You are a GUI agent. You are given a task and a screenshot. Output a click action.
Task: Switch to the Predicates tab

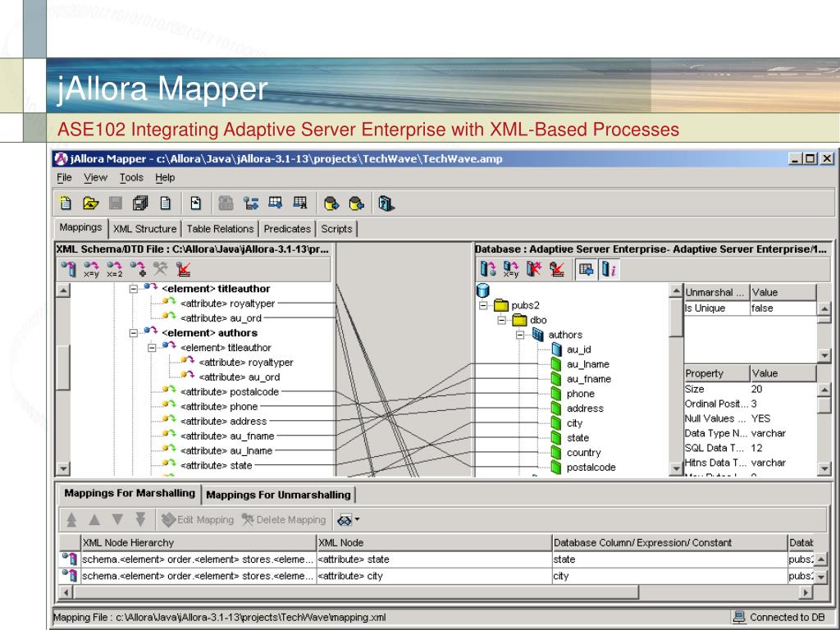[287, 229]
